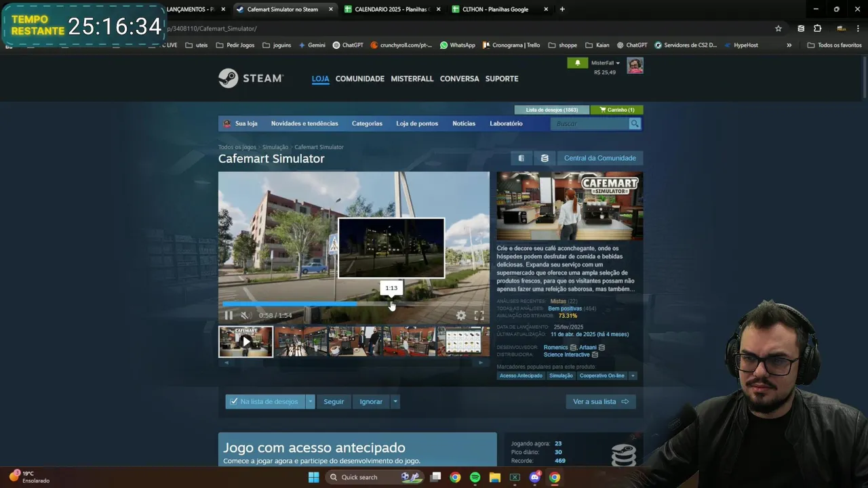This screenshot has height=488, width=868.
Task: Open Lista de desejos (1863)
Action: coord(552,110)
